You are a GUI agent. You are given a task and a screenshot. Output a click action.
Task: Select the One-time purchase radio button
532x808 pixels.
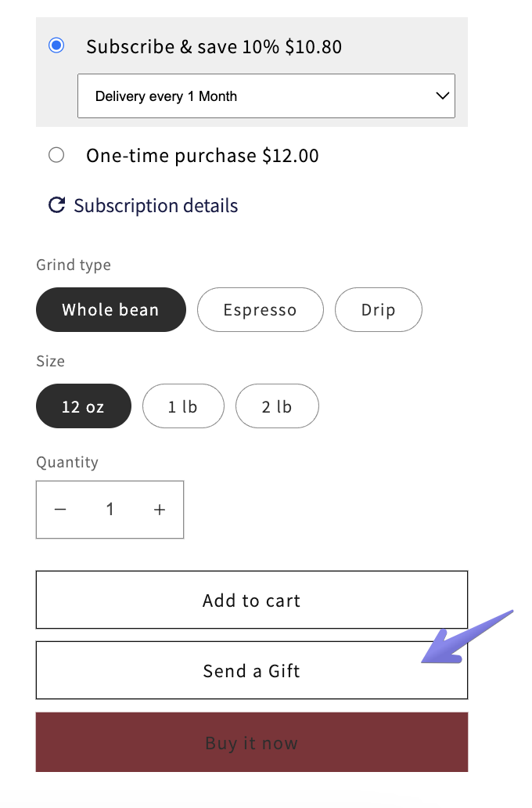[x=56, y=155]
